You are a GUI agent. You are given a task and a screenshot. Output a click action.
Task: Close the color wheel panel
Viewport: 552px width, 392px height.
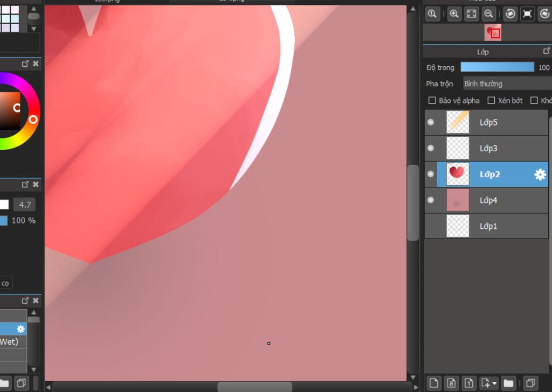(36, 64)
